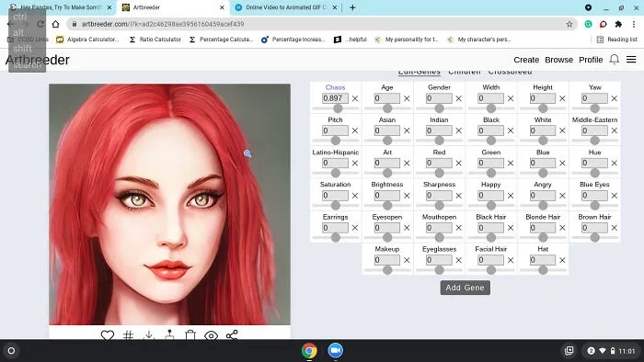Click the upload icon below portrait

pos(169,335)
